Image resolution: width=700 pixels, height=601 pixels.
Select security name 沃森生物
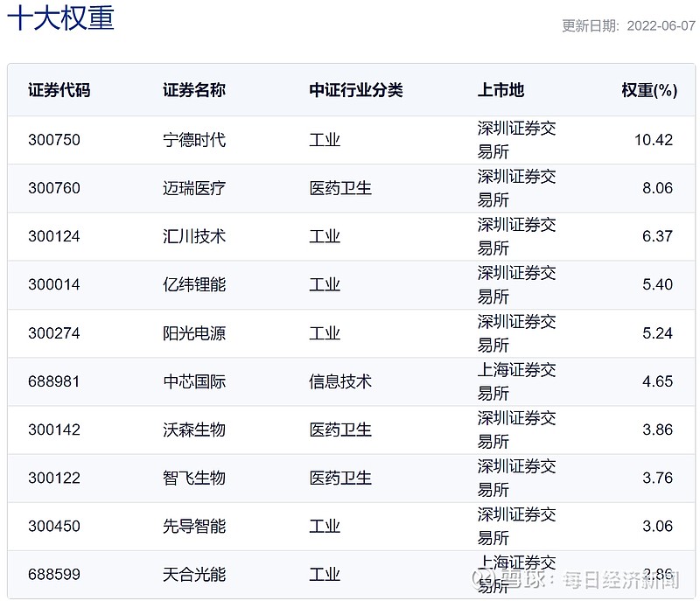click(194, 430)
